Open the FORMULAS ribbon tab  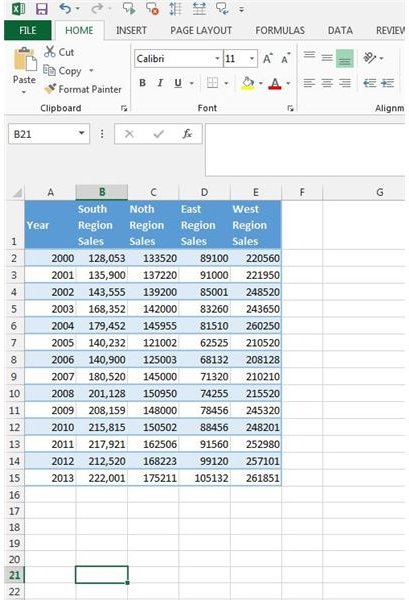pyautogui.click(x=280, y=31)
